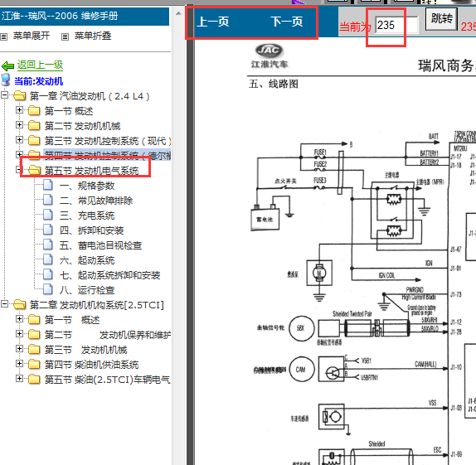
Task: Open document 八、运行检查
Action: pos(87,290)
